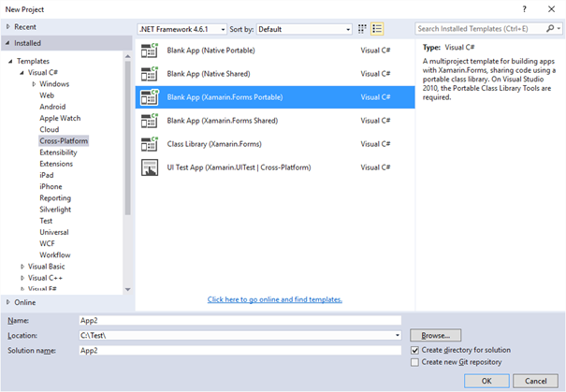Click the Class Library (Xamarin.Forms) icon
566x392 pixels.
tap(150, 144)
